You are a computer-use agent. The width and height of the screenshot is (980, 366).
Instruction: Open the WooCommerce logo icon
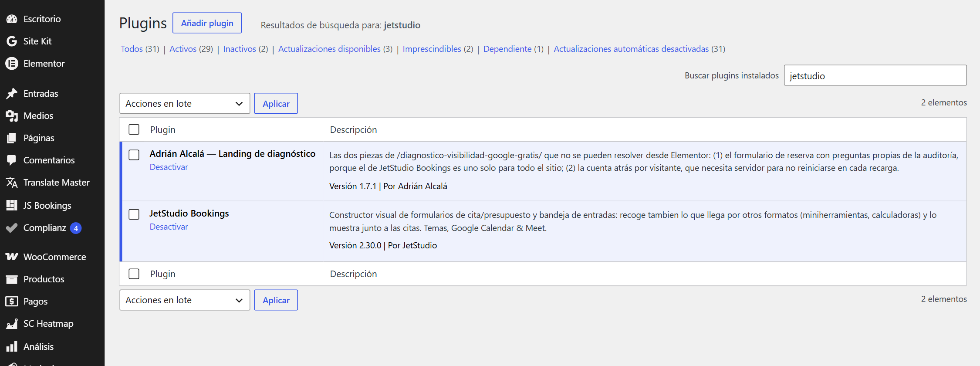pos(12,257)
